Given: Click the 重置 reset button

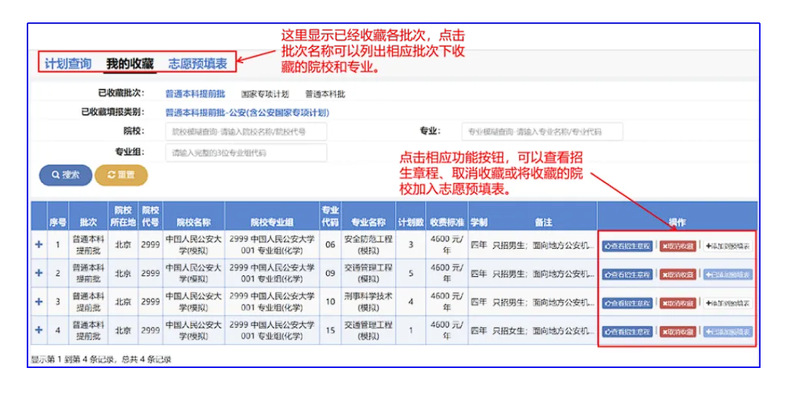Looking at the screenshot, I should point(121,175).
